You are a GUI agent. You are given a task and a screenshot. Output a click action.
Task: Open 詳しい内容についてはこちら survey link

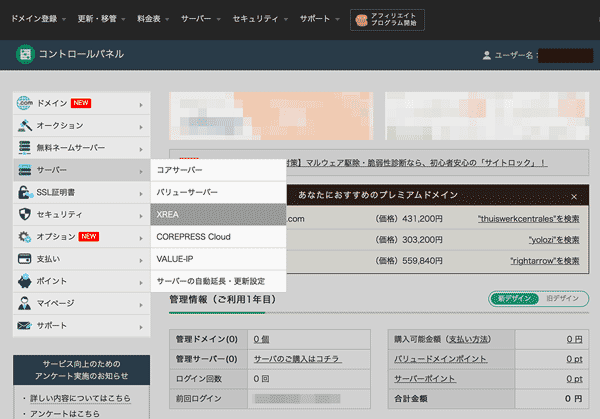click(x=80, y=398)
